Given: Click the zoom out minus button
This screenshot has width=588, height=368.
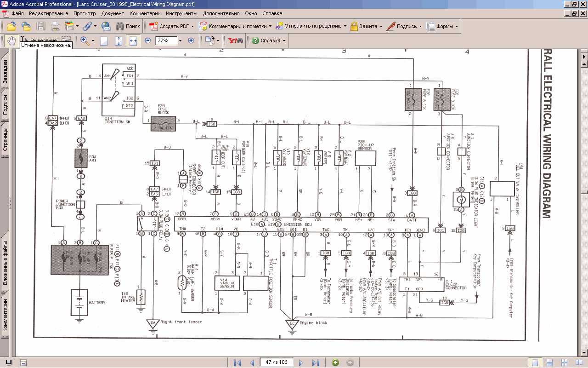Looking at the screenshot, I should pos(148,40).
